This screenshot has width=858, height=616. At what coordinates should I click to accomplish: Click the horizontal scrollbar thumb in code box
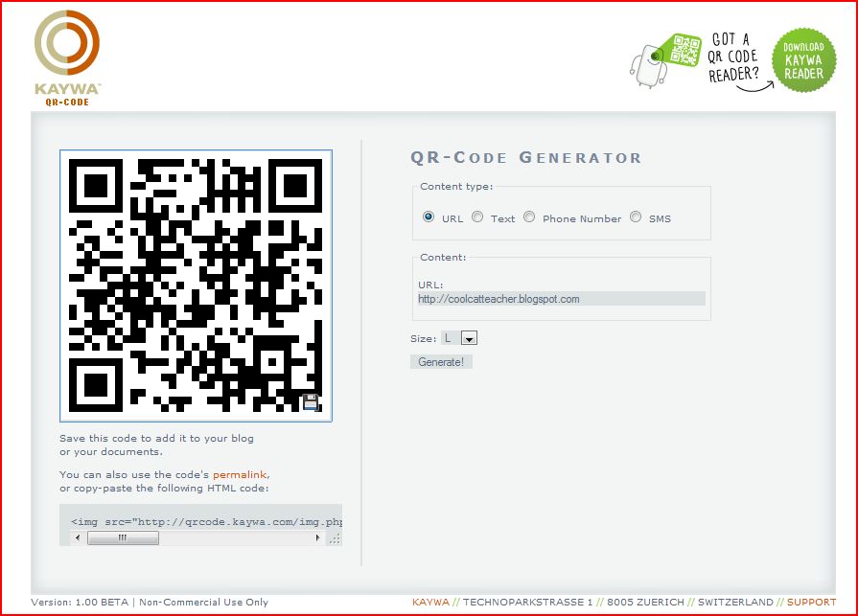click(x=123, y=537)
